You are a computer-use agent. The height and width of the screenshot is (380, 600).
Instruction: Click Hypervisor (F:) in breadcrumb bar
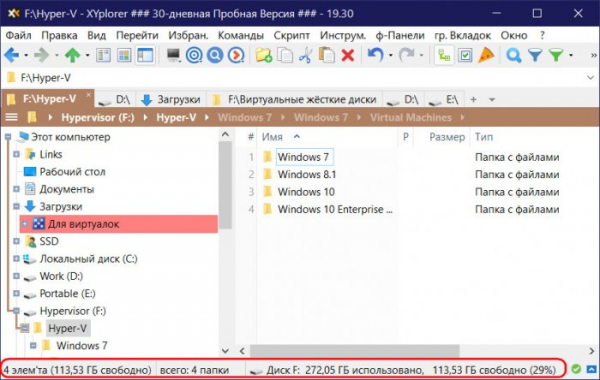click(98, 117)
